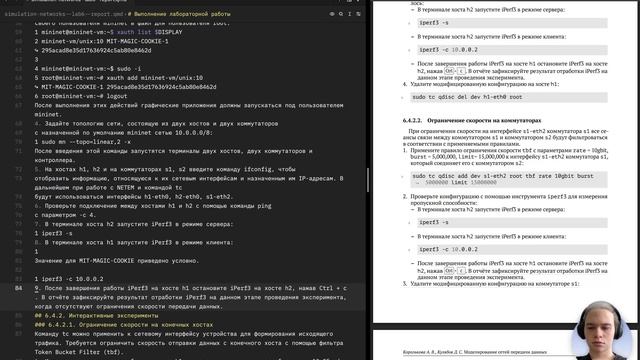Click the eye preview icon in the editor toolbar

tap(332, 14)
